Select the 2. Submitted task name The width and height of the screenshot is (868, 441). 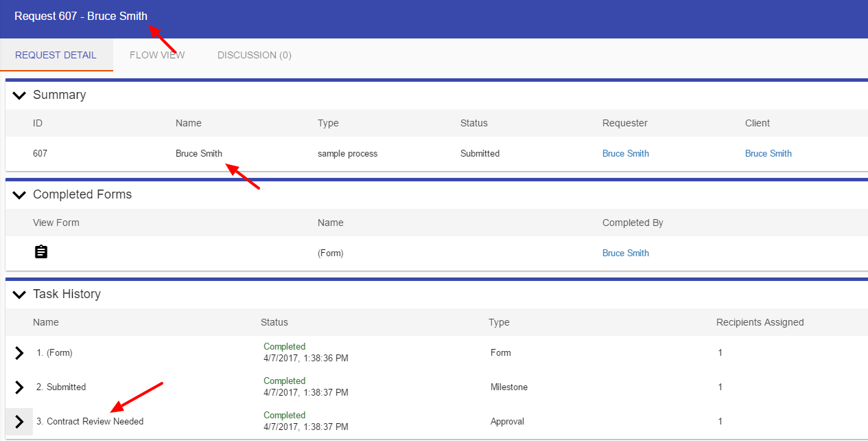61,387
